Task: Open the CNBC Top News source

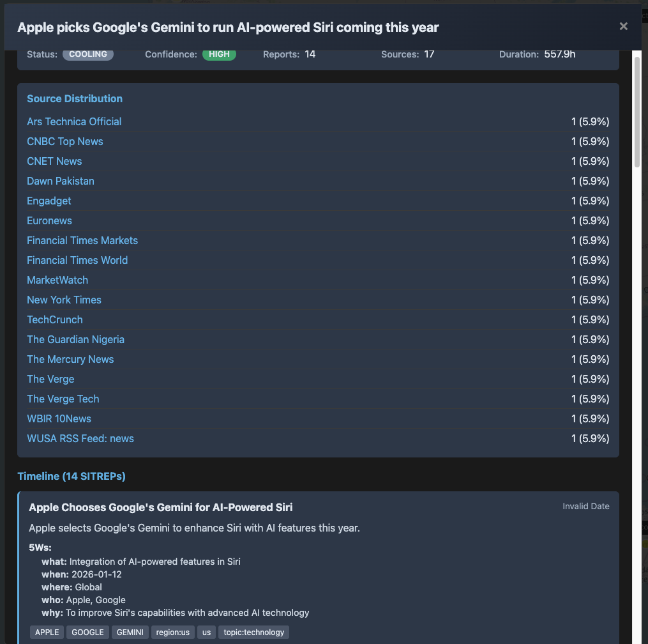Action: click(65, 141)
